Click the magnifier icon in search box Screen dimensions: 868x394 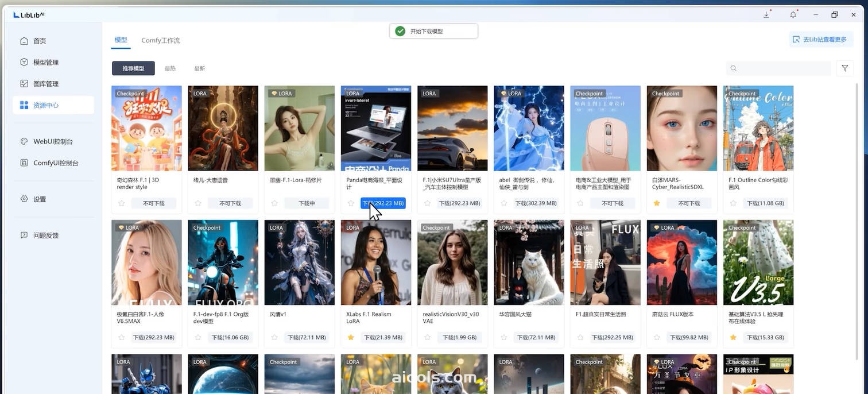tap(733, 68)
